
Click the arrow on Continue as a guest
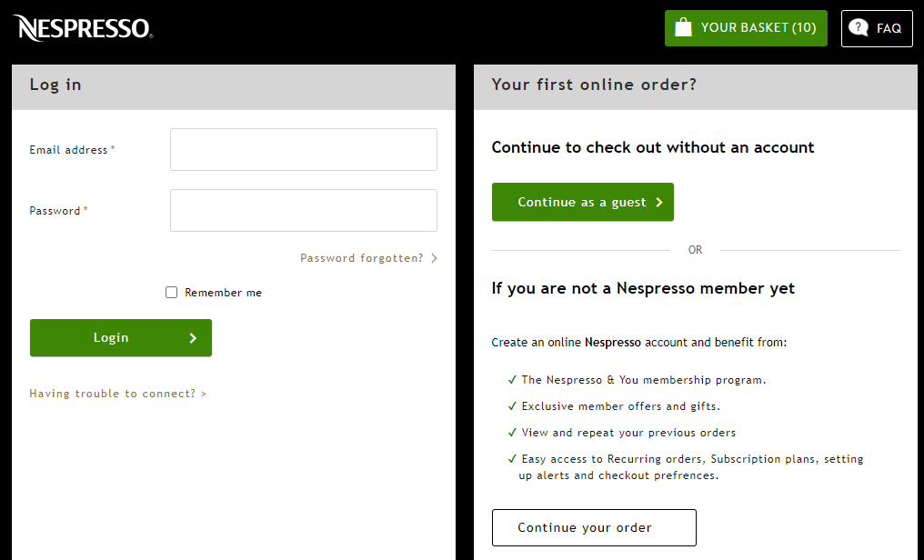click(659, 202)
